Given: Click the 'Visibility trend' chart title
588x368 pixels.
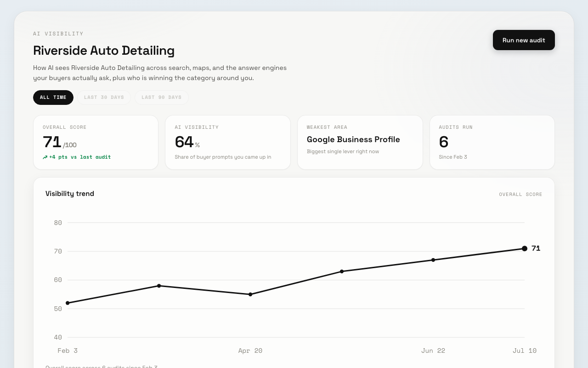Looking at the screenshot, I should (x=70, y=194).
